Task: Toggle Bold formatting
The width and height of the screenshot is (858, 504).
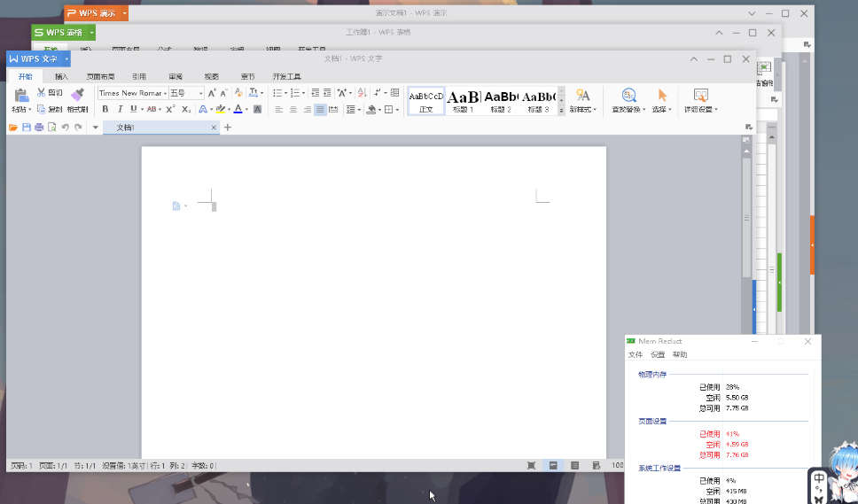Action: (105, 109)
